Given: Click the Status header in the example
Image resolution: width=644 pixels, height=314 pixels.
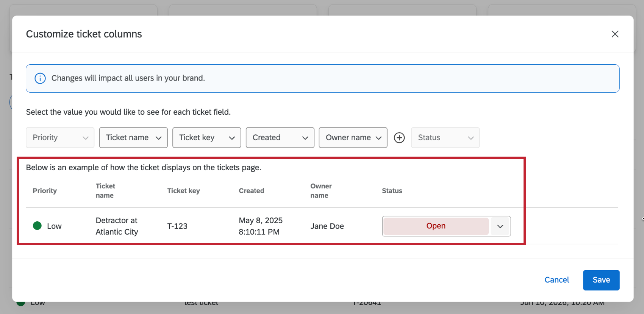Looking at the screenshot, I should point(392,191).
